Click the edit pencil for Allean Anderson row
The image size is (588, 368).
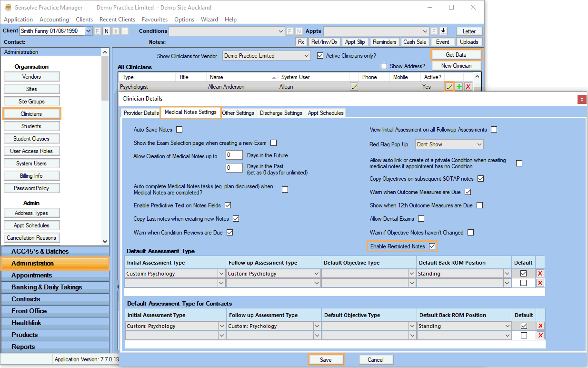(x=449, y=87)
